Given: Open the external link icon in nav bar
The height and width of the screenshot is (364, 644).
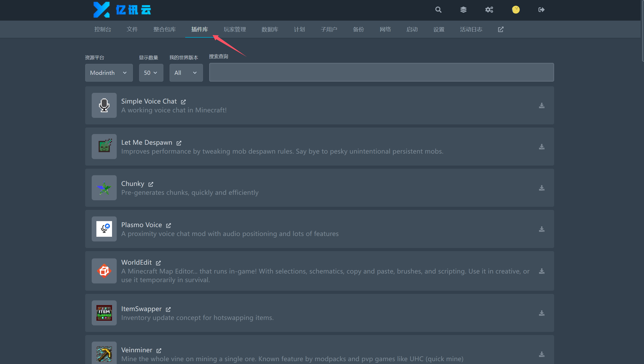Looking at the screenshot, I should pyautogui.click(x=500, y=29).
